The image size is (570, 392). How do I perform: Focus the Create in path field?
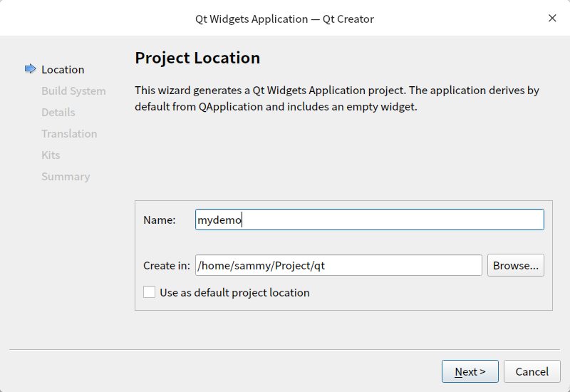pyautogui.click(x=338, y=266)
